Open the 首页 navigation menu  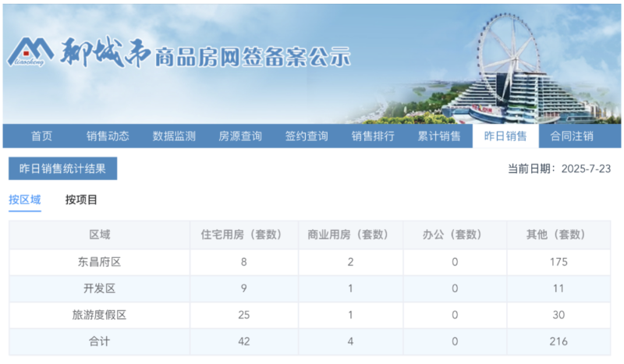42,136
